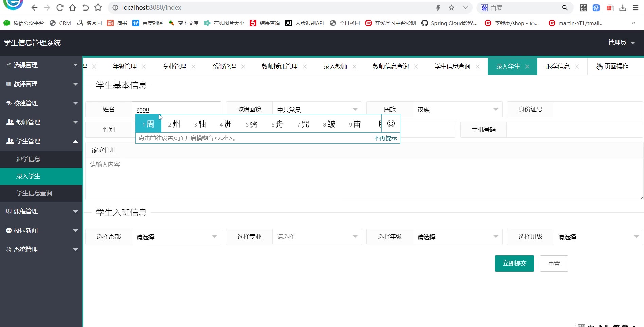Show more bookmarks with the double chevron
Image resolution: width=644 pixels, height=327 pixels.
coord(633,23)
